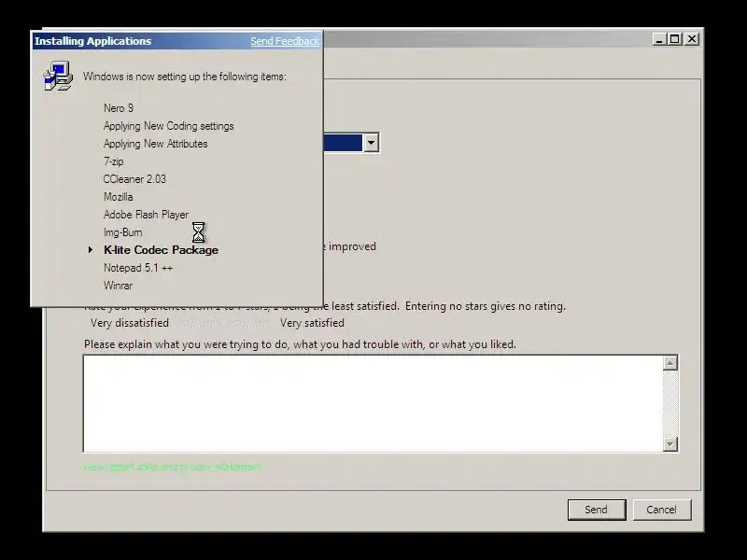Select the Img-Burn list item
The width and height of the screenshot is (747, 560).
[x=123, y=232]
